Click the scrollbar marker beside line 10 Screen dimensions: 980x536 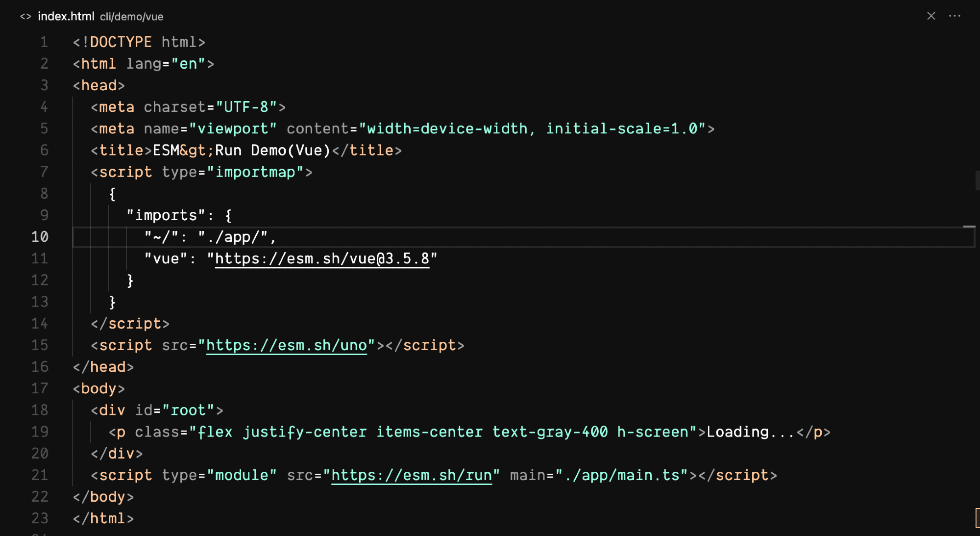click(969, 227)
